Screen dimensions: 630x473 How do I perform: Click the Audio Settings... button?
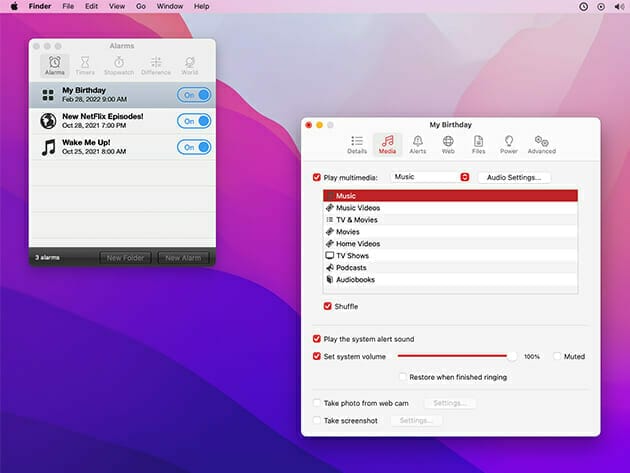(514, 177)
